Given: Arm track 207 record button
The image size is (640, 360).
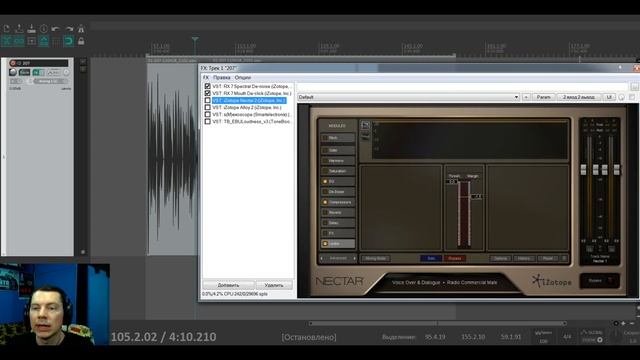Looking at the screenshot, I should coord(13,63).
